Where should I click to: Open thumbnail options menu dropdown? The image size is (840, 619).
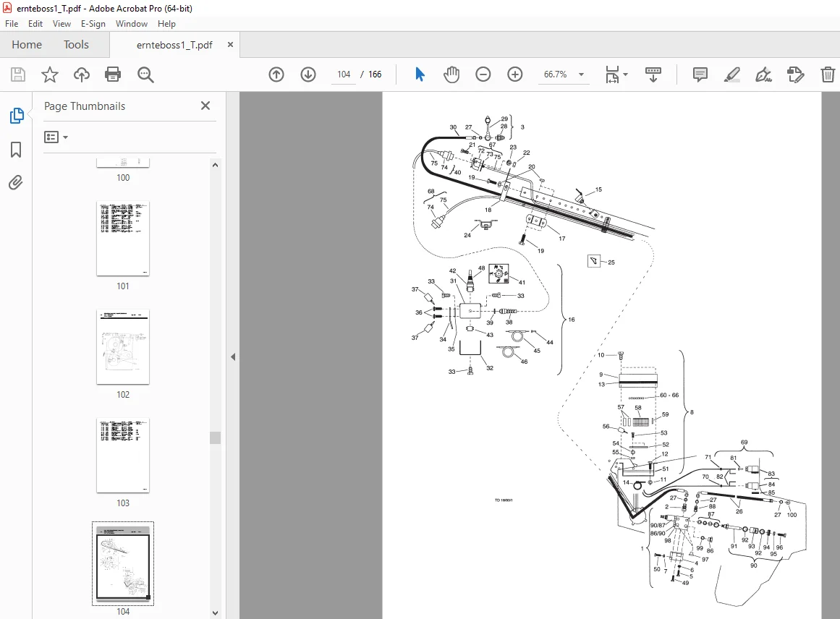pos(56,137)
